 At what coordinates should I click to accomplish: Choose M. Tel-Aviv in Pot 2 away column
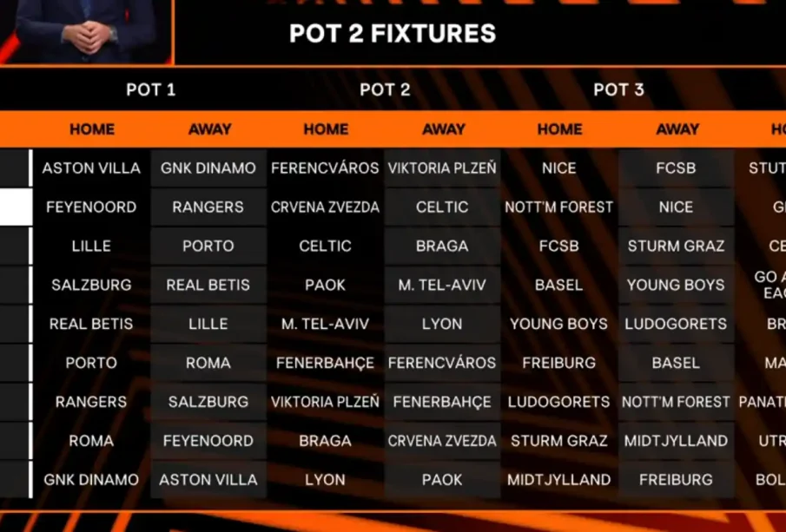442,285
